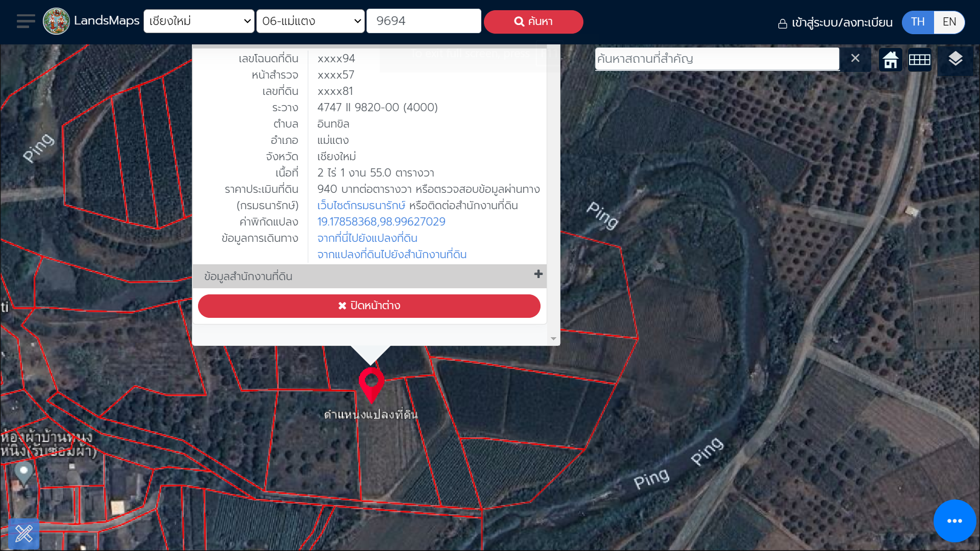Expand ข้อมูลสำนักงานที่ดิน section
Screen dimensions: 980x551
click(538, 274)
